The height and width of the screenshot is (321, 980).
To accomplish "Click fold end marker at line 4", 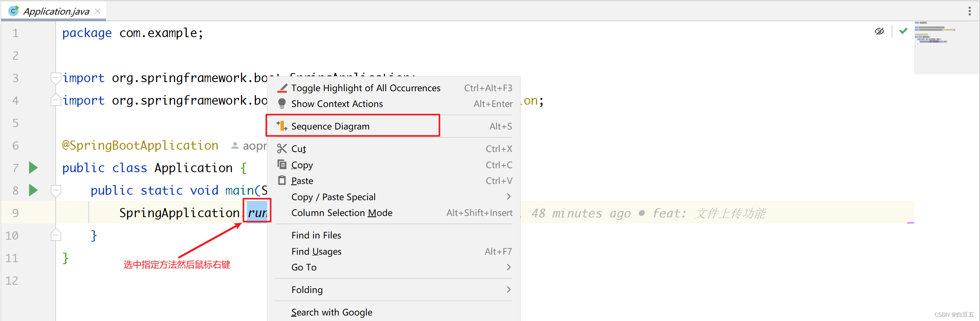I will coord(56,100).
